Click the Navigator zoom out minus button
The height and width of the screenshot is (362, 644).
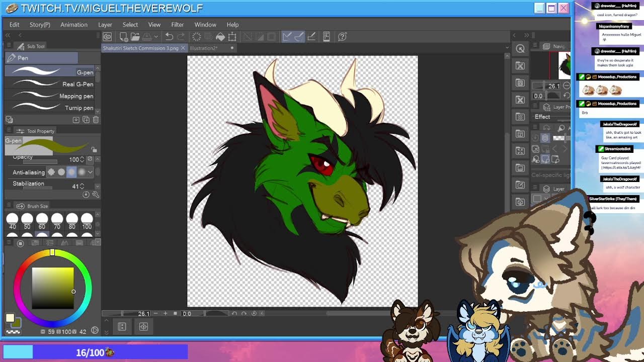[567, 86]
